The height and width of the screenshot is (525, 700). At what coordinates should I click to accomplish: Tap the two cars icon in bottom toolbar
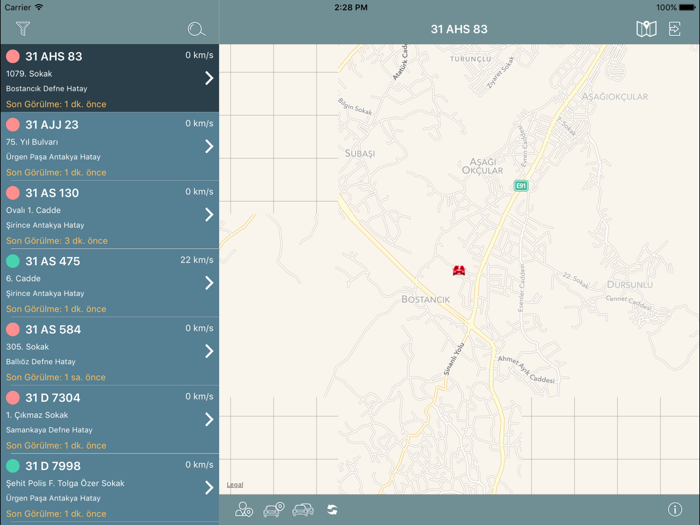coord(303,509)
